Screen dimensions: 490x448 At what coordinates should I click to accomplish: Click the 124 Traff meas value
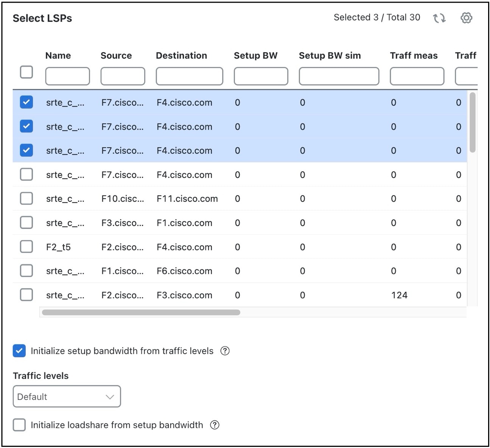pyautogui.click(x=400, y=295)
